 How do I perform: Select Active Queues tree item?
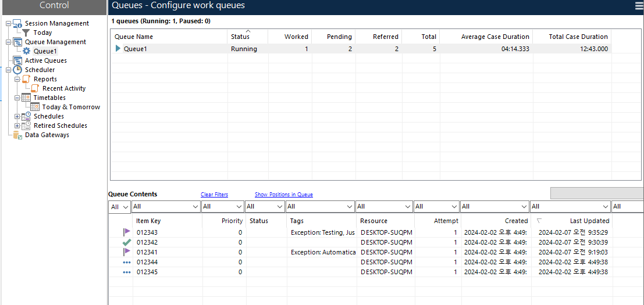click(x=46, y=60)
